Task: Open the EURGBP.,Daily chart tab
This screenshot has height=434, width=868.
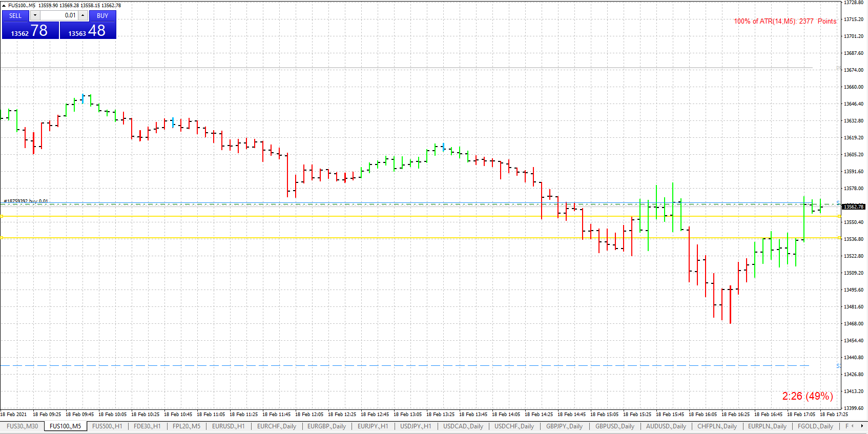Action: (326, 426)
